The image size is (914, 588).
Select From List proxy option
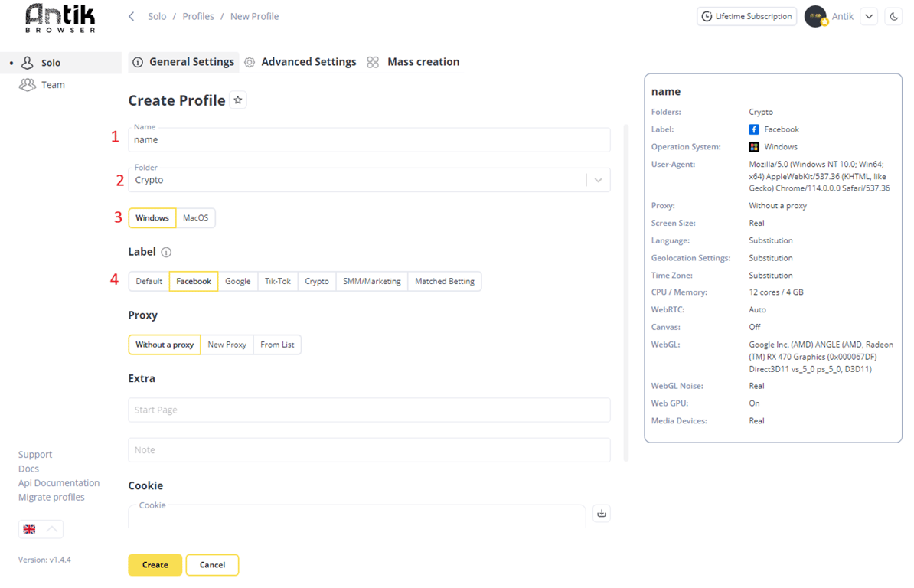tap(277, 345)
